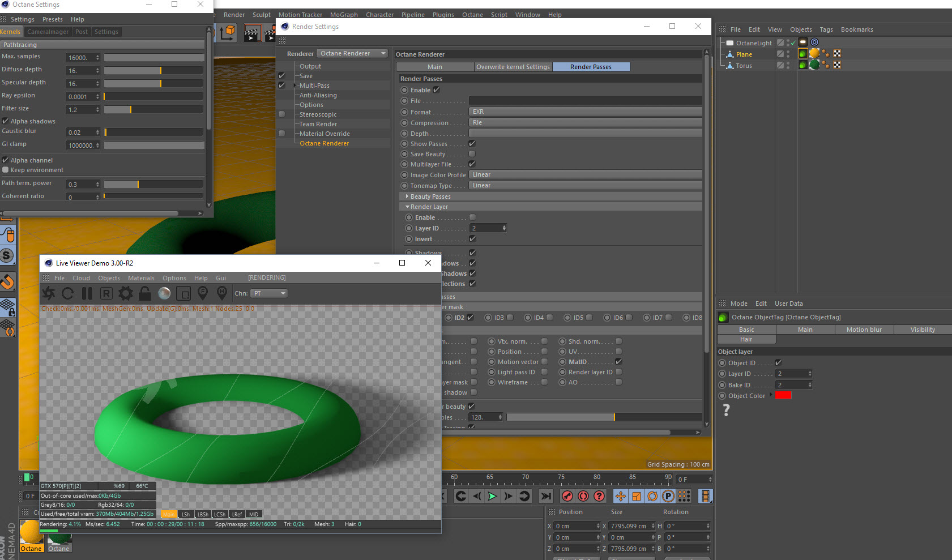Select the Torus object in Object Manager
The height and width of the screenshot is (560, 952).
click(x=744, y=66)
